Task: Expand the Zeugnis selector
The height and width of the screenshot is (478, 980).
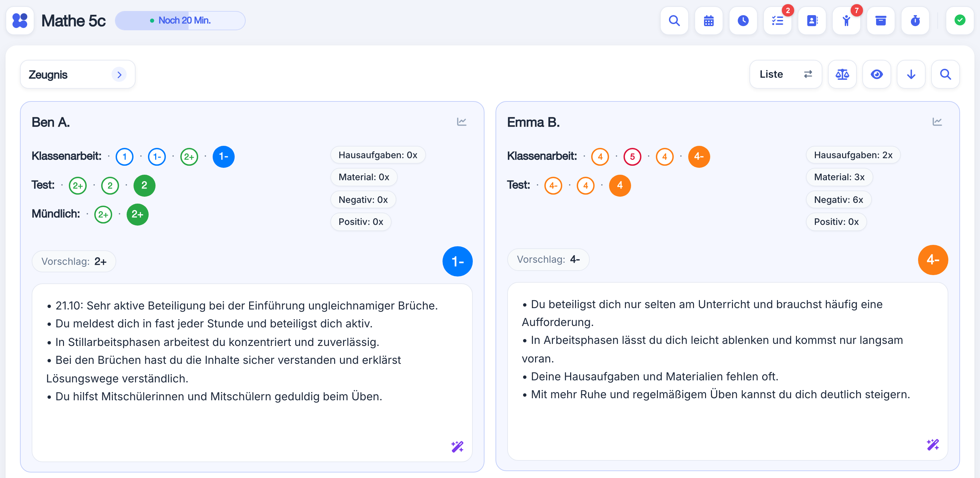Action: pos(78,75)
